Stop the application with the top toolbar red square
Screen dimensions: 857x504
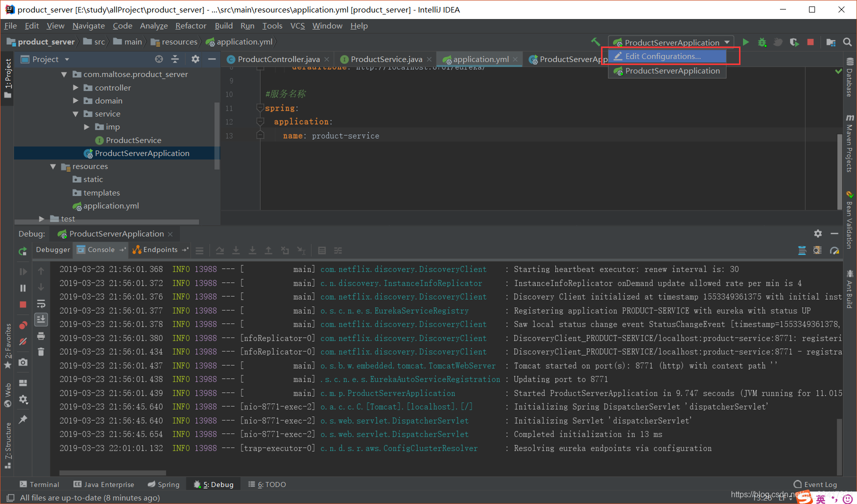click(810, 42)
